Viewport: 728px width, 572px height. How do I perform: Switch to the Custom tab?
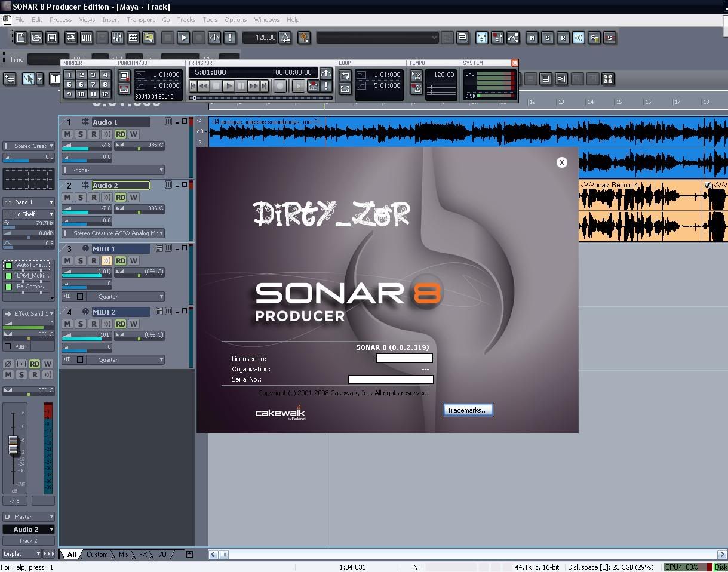[x=97, y=555]
